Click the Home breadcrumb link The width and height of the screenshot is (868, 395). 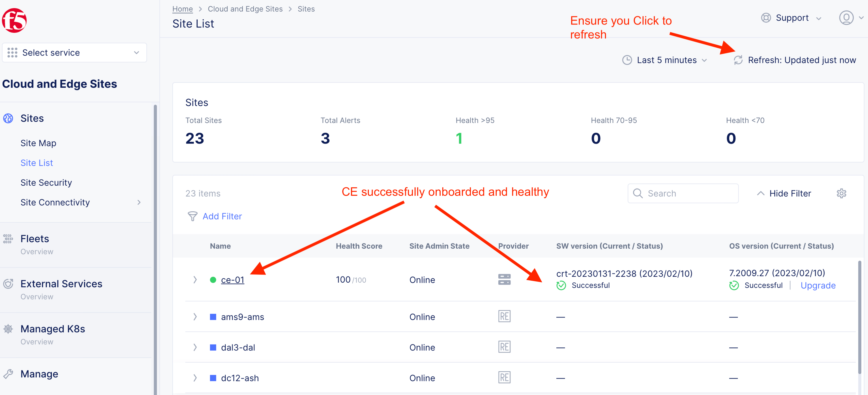(182, 9)
